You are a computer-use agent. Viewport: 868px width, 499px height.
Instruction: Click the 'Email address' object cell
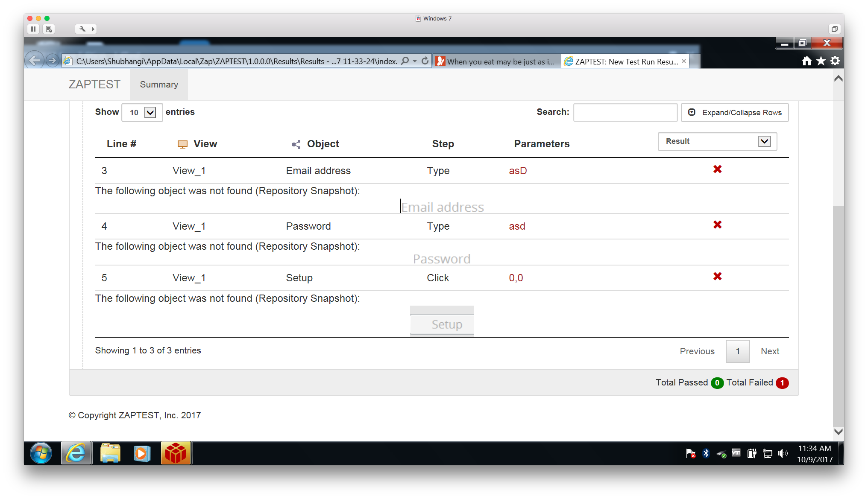[x=318, y=171]
